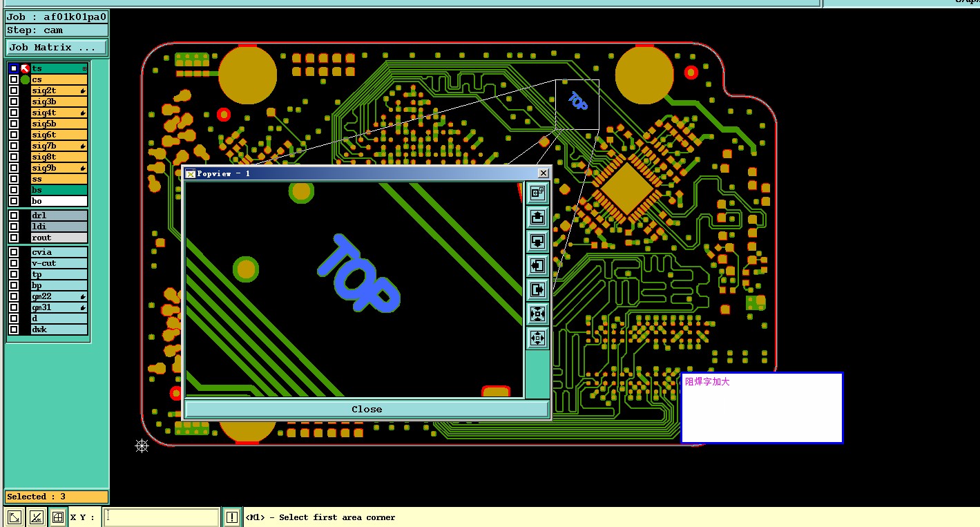Click the diagonal arrow coordinate mode icon
Screen dimensions: 980x527
tap(14, 517)
